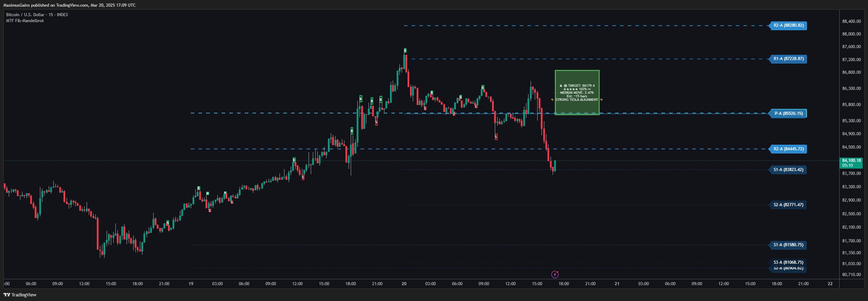Click the 84,900.00 price axis label
868x301 pixels.
[851, 134]
